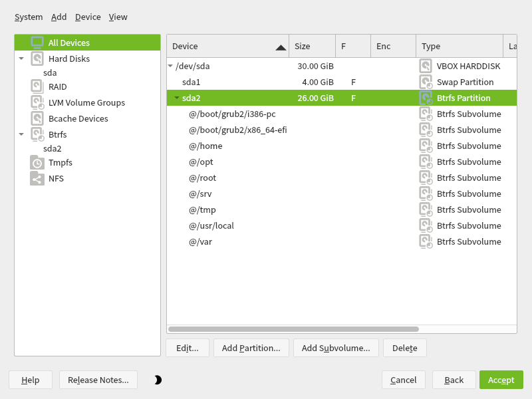Screen dimensions: 532x399
Task: Open the System menu
Action: 29,17
